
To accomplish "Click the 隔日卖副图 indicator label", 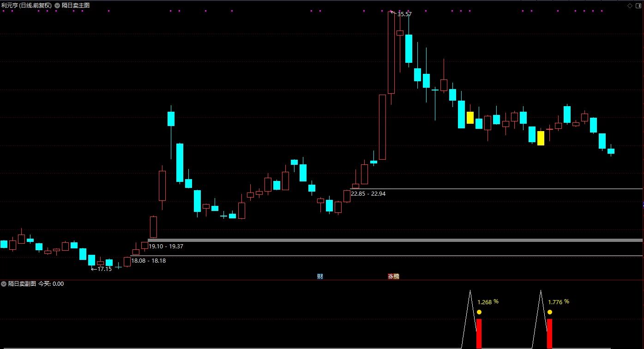I will click(22, 284).
